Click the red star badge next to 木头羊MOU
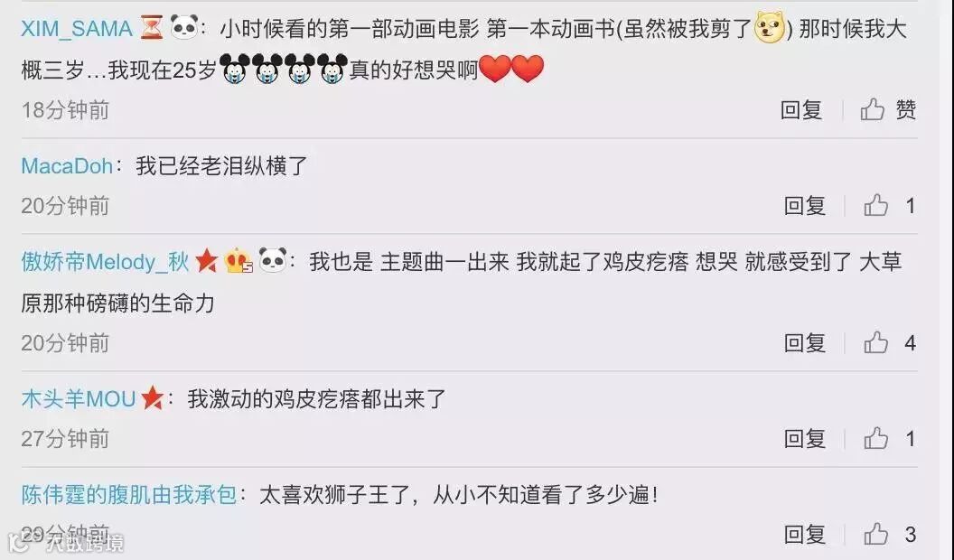The image size is (954, 560). (x=152, y=399)
